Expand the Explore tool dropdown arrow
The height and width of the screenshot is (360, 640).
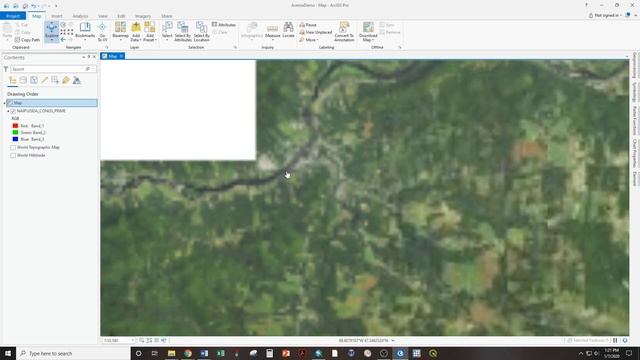click(x=51, y=40)
